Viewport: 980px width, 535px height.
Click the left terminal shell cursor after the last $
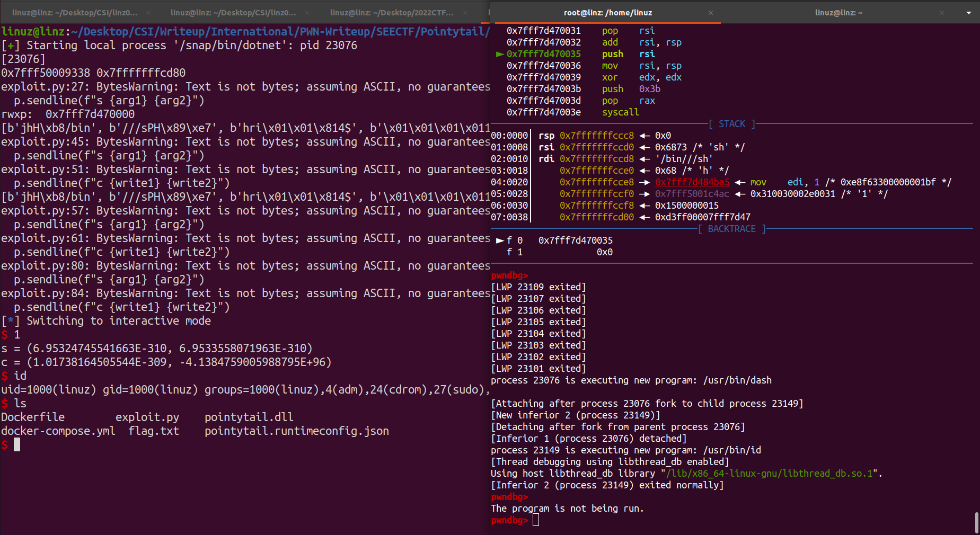tap(17, 444)
